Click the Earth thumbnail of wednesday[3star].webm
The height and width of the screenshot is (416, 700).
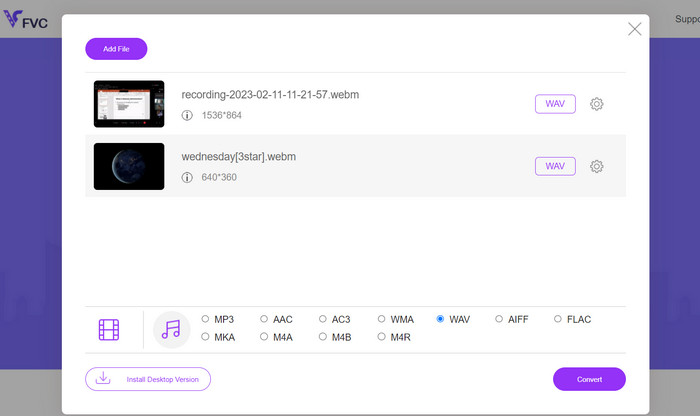[x=129, y=166]
